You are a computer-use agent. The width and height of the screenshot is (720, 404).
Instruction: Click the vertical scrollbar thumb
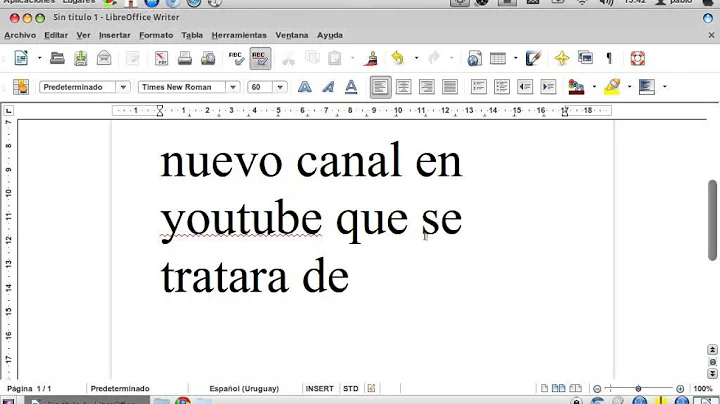coord(712,220)
